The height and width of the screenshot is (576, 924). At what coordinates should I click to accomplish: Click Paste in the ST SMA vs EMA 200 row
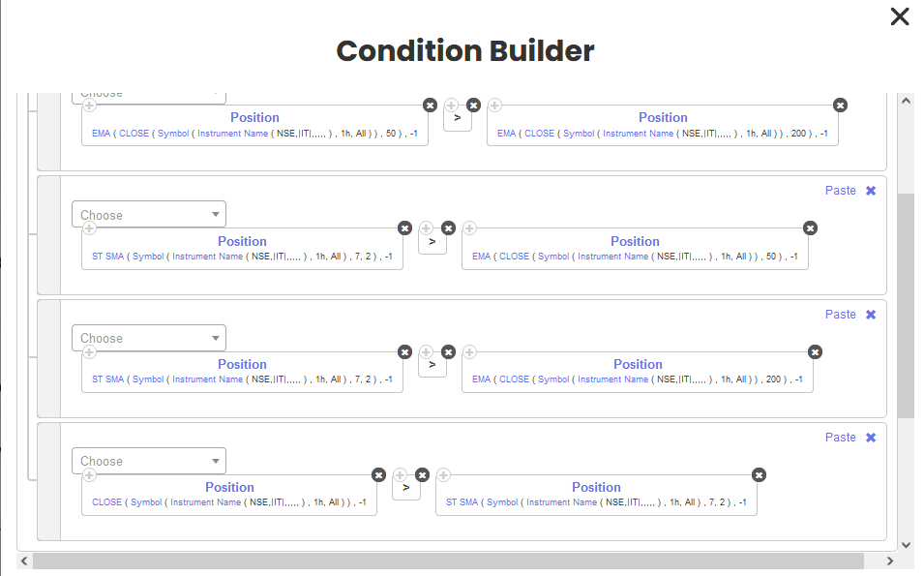(x=840, y=315)
